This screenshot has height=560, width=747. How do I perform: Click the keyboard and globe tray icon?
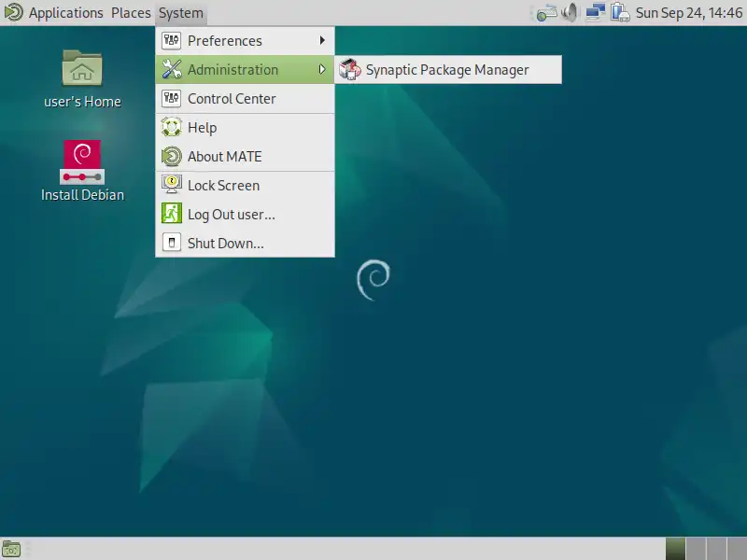(x=546, y=13)
